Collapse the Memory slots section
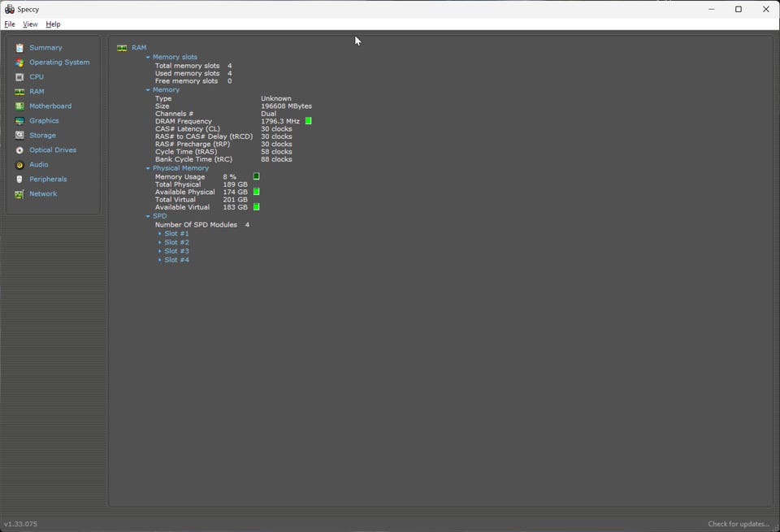Image resolution: width=780 pixels, height=532 pixels. point(148,58)
